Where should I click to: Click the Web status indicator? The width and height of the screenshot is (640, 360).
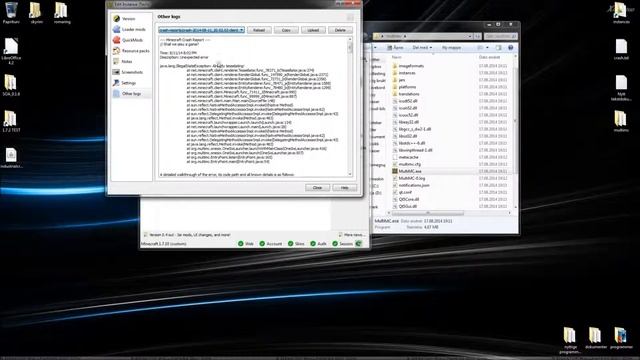pos(246,244)
